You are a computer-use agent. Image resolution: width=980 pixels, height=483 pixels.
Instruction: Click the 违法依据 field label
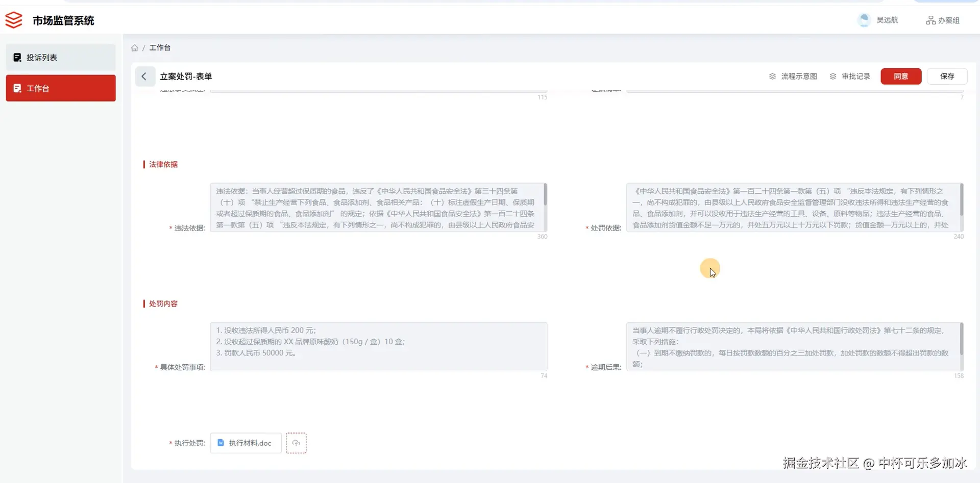[x=189, y=228]
